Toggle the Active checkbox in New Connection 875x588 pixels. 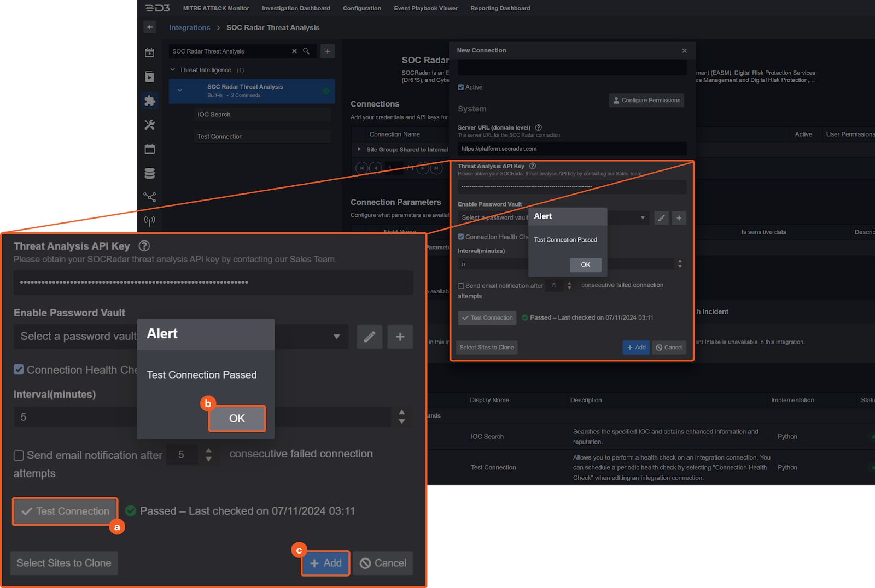(461, 87)
